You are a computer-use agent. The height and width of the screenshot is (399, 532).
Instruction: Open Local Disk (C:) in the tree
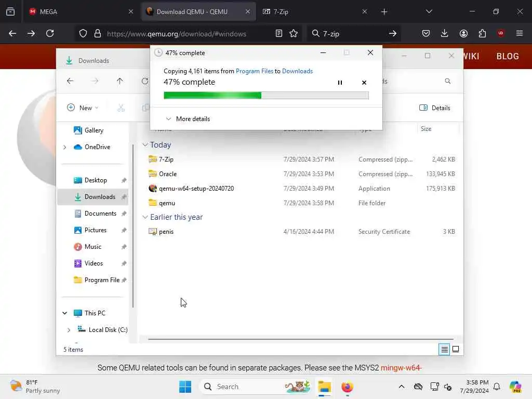[108, 330]
